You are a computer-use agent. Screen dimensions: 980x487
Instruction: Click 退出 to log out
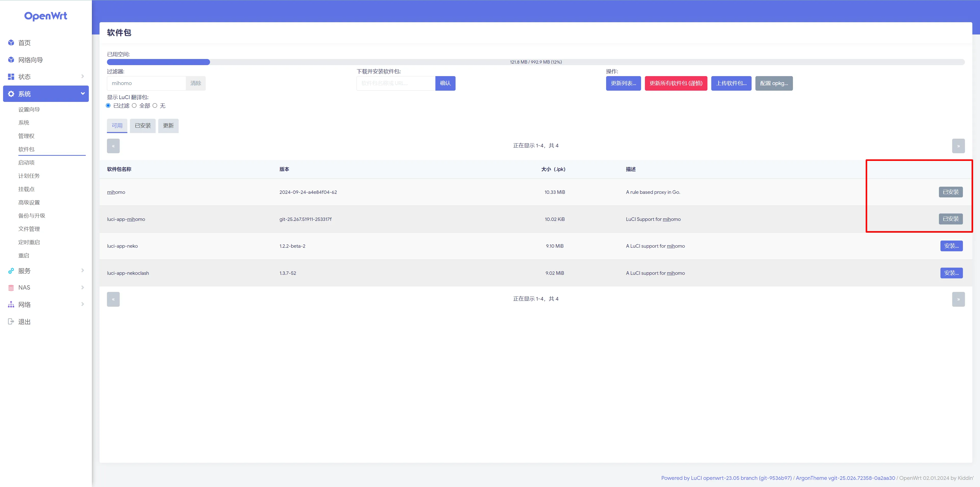(24, 322)
